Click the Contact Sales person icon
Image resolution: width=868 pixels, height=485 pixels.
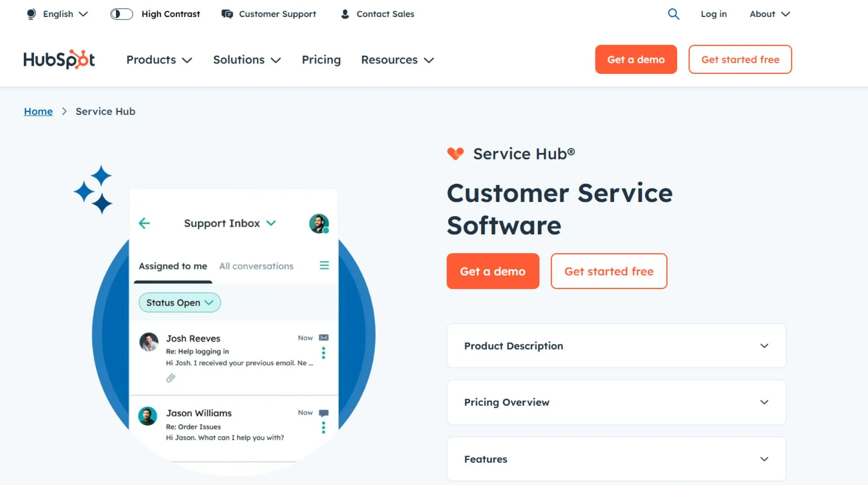coord(345,14)
